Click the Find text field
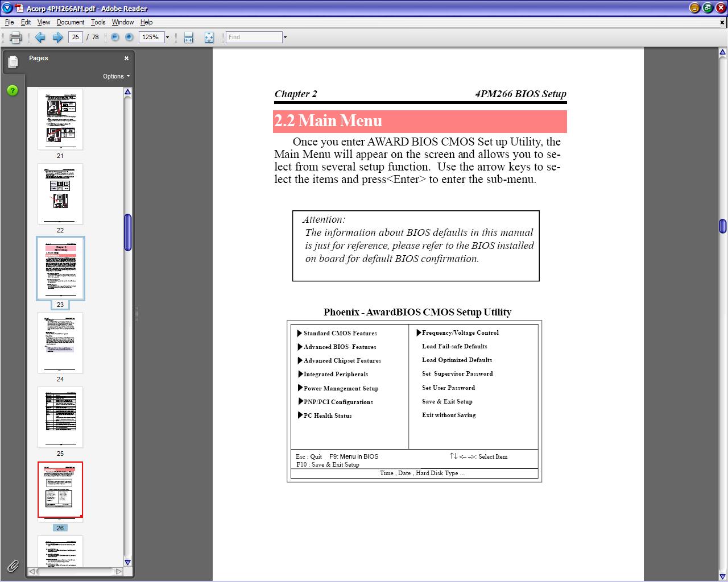728x582 pixels. click(254, 37)
